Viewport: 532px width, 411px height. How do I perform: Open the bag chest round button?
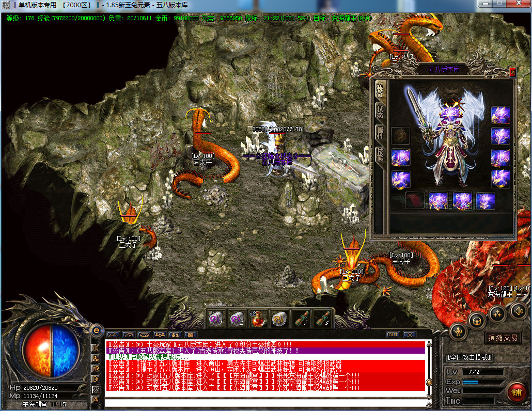(x=477, y=321)
